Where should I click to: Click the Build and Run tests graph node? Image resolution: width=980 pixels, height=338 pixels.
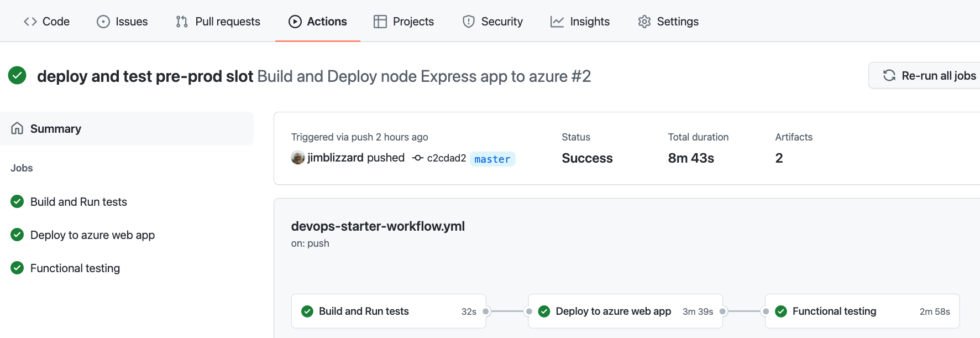[389, 311]
